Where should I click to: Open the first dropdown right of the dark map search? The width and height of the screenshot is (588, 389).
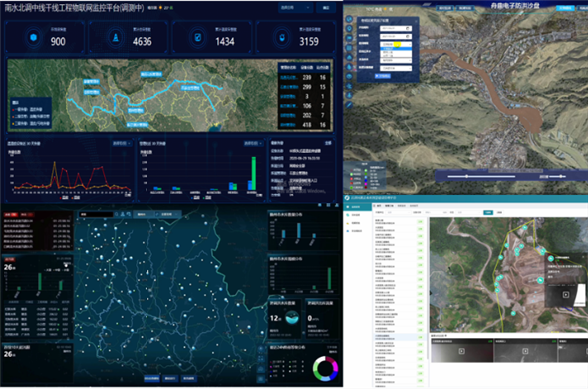144,214
